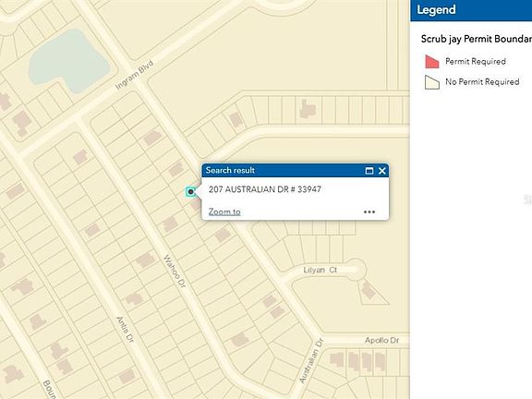Select the 207 AUSTRALIAN DR address text

click(265, 189)
